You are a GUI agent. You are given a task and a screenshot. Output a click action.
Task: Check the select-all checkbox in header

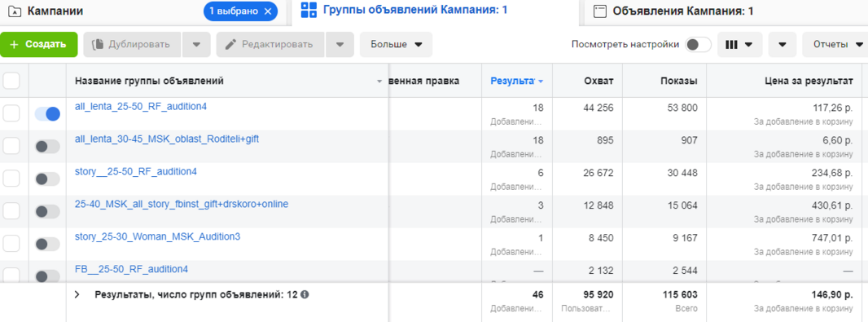tap(11, 81)
